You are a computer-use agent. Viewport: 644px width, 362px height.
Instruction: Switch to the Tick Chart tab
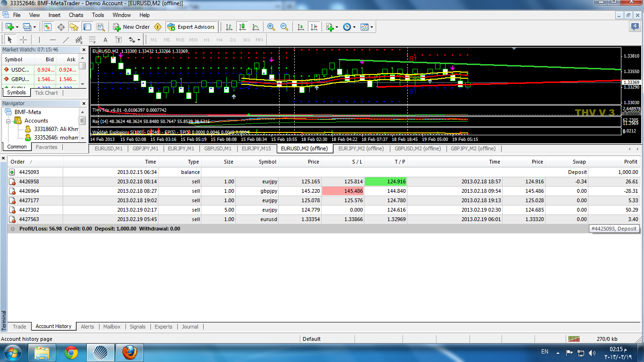[46, 93]
